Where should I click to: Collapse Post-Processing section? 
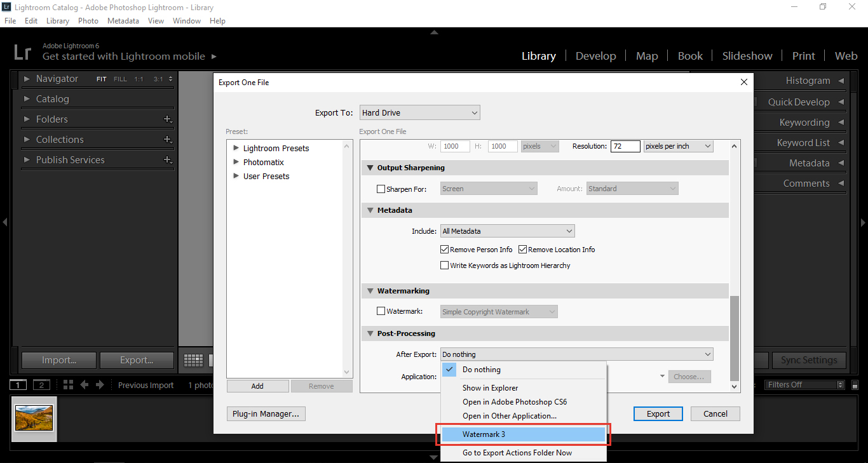(x=369, y=333)
